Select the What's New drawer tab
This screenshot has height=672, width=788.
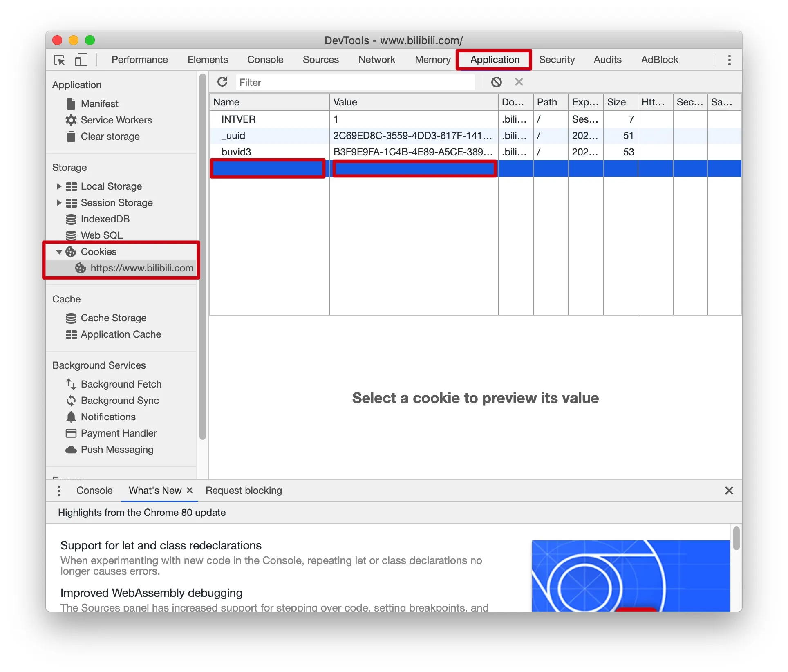coord(155,491)
